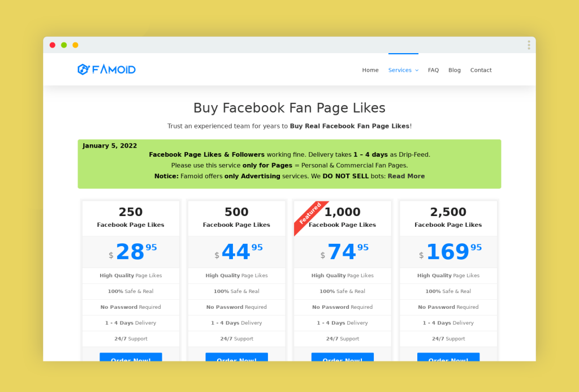Viewport: 579px width, 392px height.
Task: Click the red window close dot
Action: pos(53,45)
